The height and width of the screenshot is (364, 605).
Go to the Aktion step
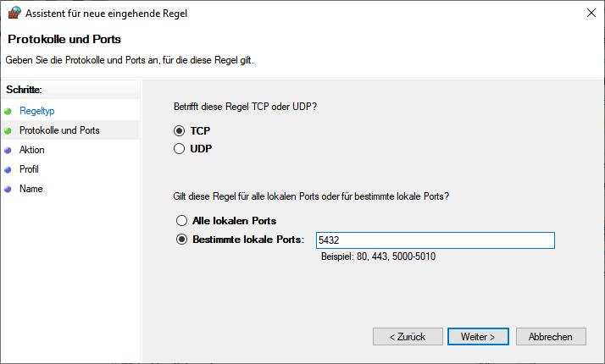[x=32, y=150]
